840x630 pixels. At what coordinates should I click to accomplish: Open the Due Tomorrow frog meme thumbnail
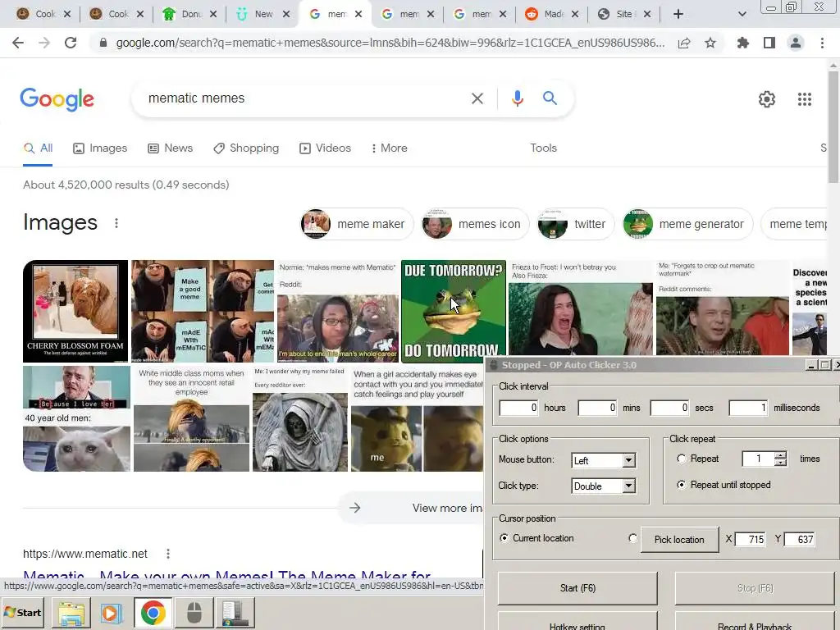[453, 311]
